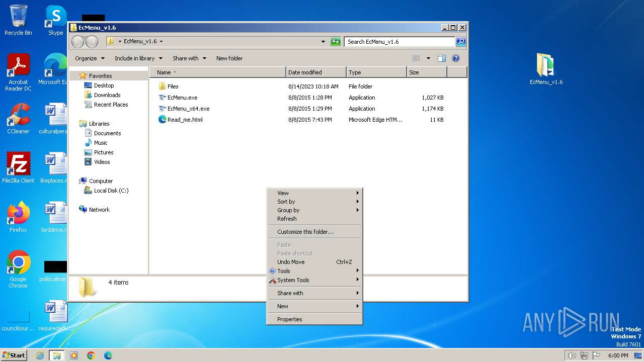
Task: Click in the Search EcMenu_v1.6 field
Action: 400,42
